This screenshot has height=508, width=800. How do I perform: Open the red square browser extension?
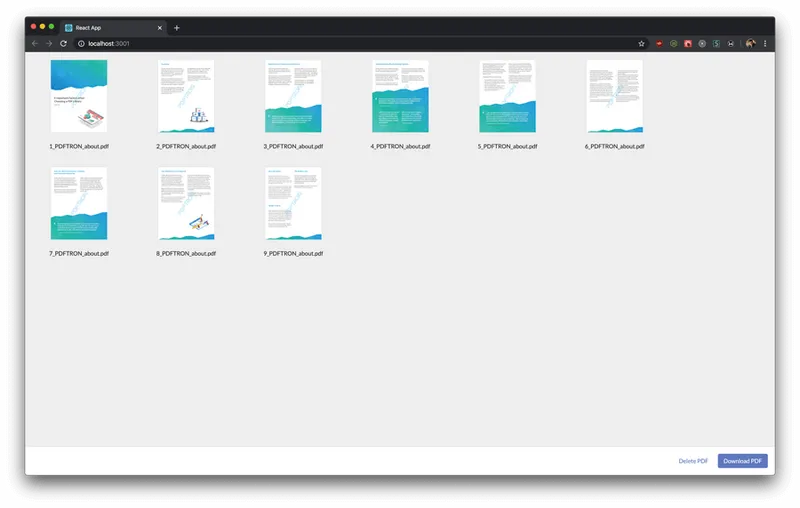pyautogui.click(x=688, y=44)
